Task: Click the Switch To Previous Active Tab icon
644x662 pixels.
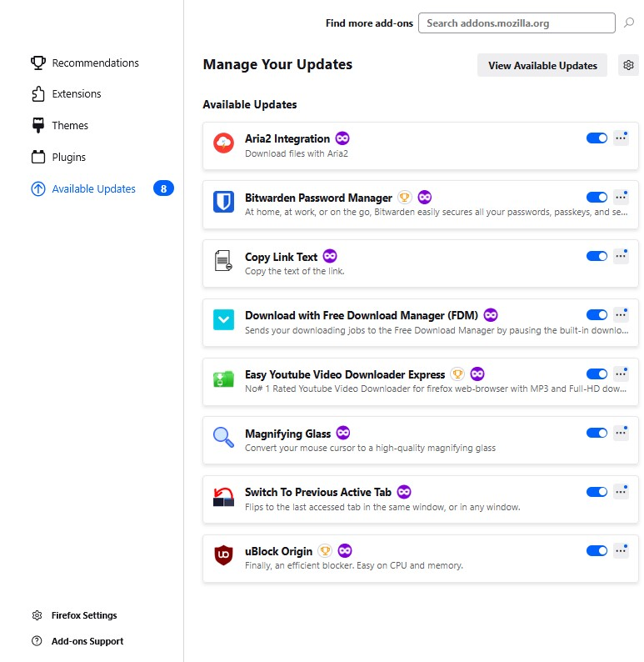Action: [223, 497]
